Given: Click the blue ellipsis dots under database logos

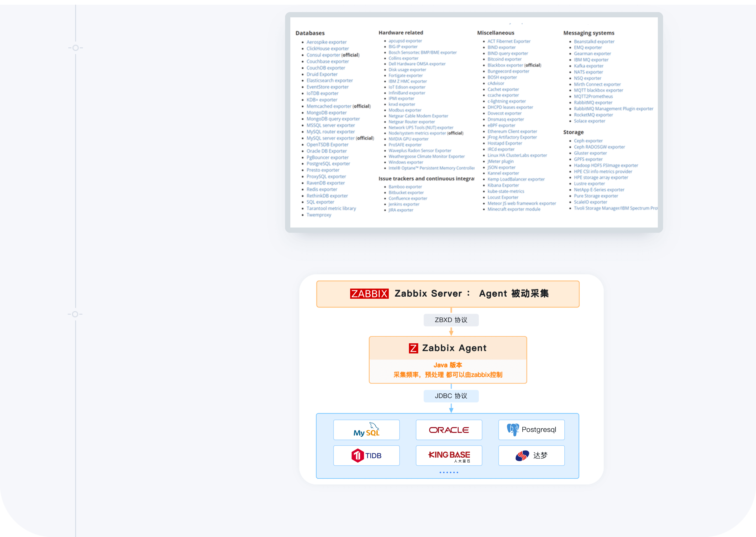Looking at the screenshot, I should 449,473.
